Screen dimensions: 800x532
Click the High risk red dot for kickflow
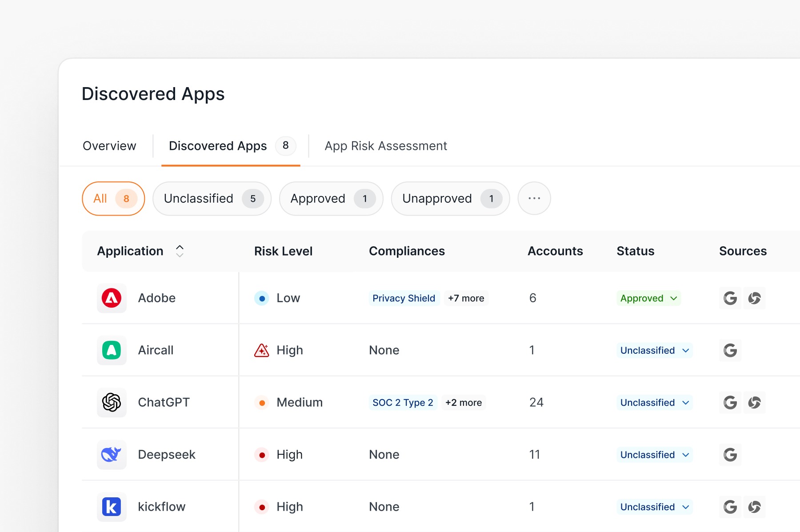262,507
